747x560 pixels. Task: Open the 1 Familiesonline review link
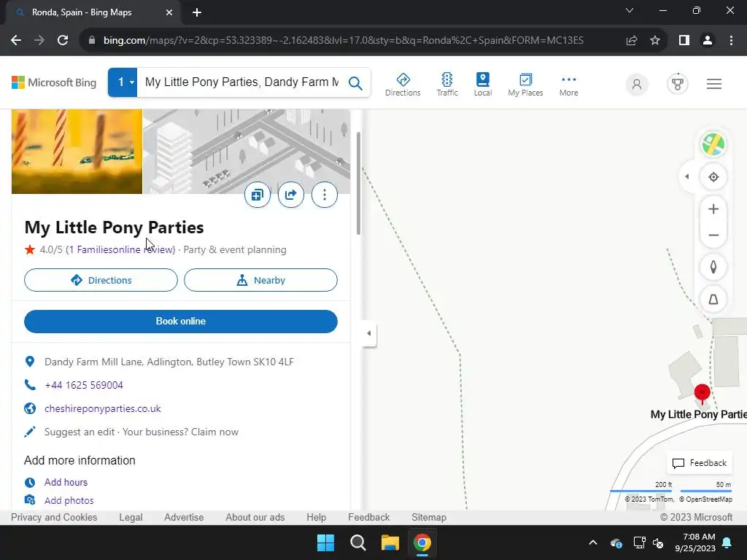(x=120, y=249)
